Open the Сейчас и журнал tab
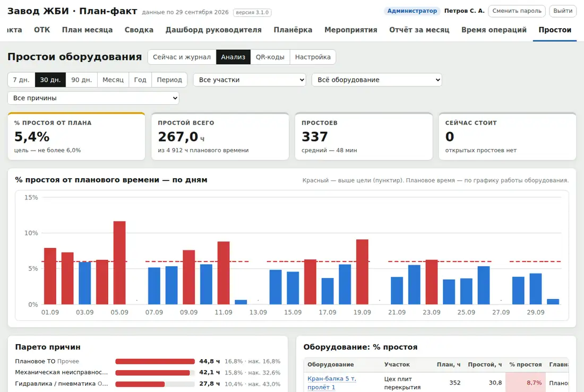Image resolution: width=584 pixels, height=392 pixels. (x=182, y=57)
